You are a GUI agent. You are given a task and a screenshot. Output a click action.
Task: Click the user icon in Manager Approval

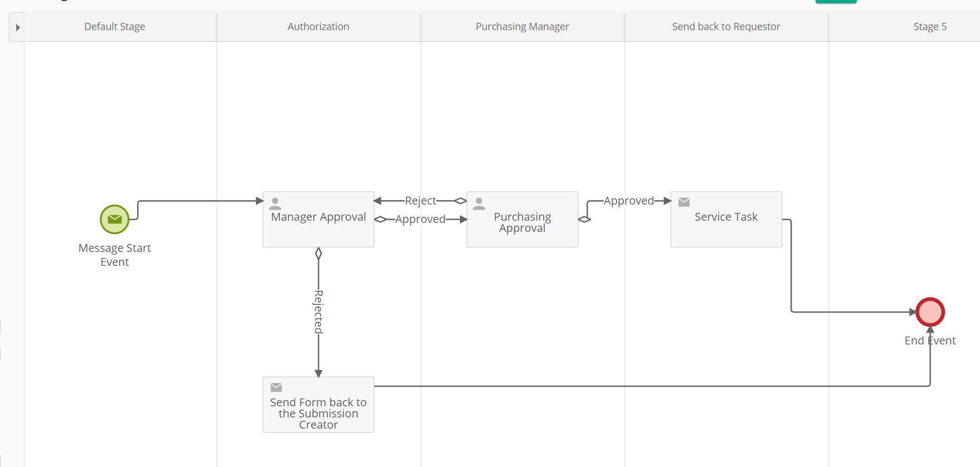275,203
